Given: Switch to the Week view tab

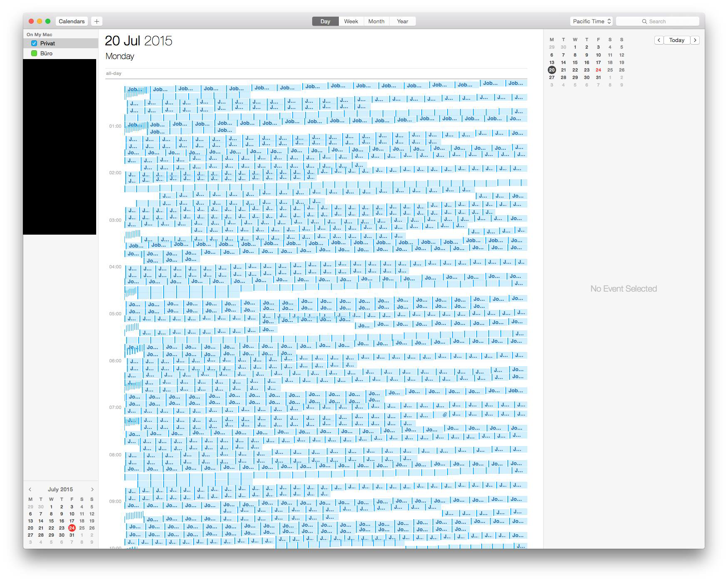Looking at the screenshot, I should pyautogui.click(x=351, y=21).
